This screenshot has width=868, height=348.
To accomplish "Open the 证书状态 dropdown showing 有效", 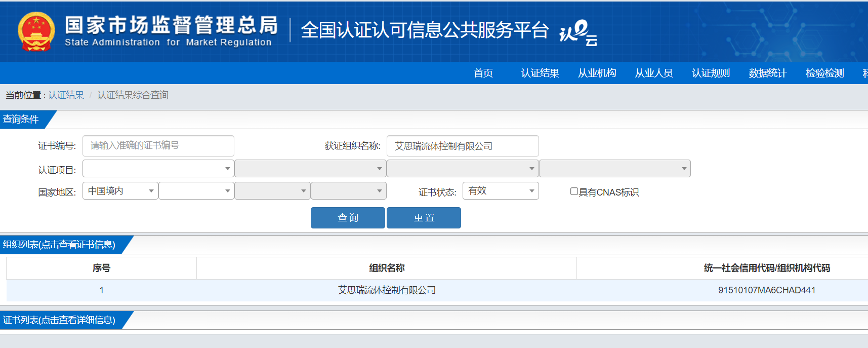I will [x=501, y=191].
